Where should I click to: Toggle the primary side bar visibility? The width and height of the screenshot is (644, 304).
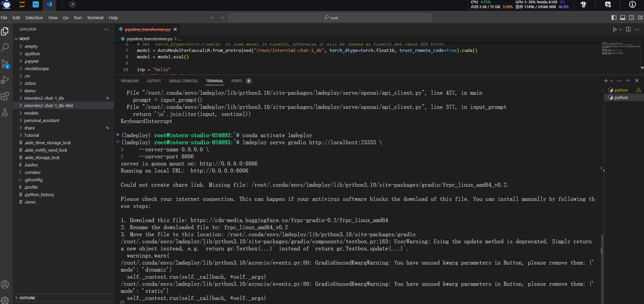(x=614, y=18)
